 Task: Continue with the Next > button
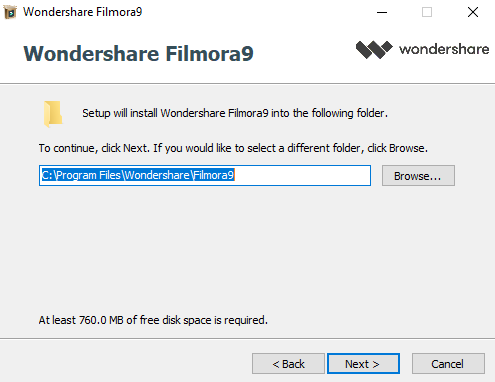tap(363, 364)
